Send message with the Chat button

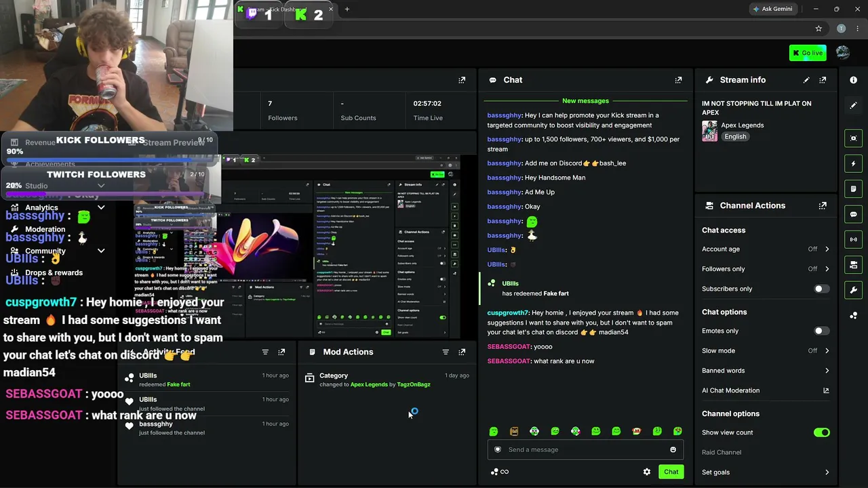[x=671, y=472]
